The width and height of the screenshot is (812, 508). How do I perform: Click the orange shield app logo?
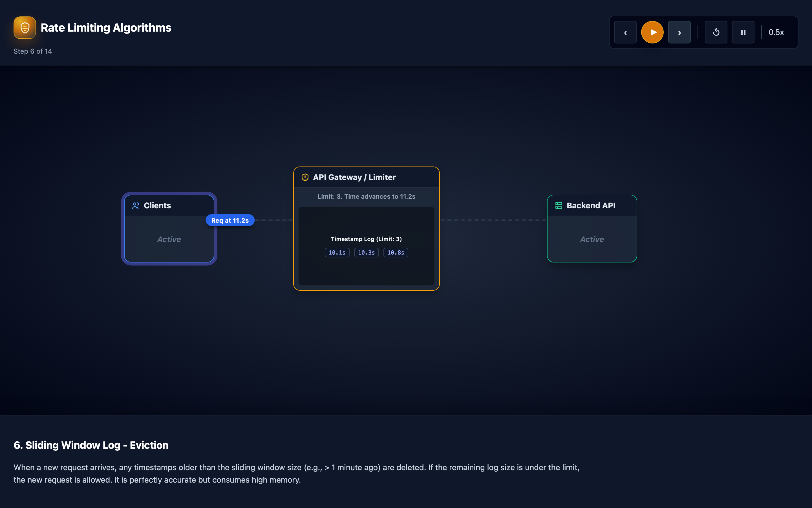tap(25, 28)
